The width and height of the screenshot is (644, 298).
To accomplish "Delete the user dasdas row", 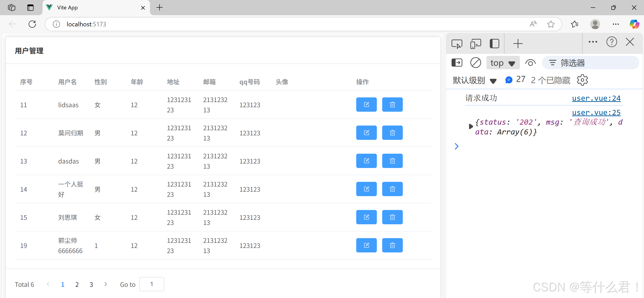I will click(x=392, y=161).
